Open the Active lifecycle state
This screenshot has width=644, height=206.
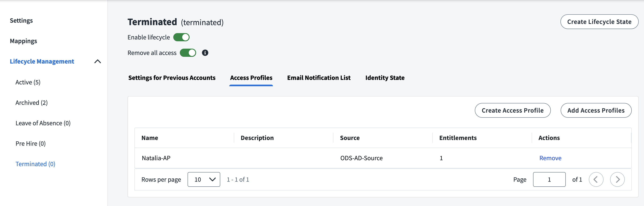28,82
